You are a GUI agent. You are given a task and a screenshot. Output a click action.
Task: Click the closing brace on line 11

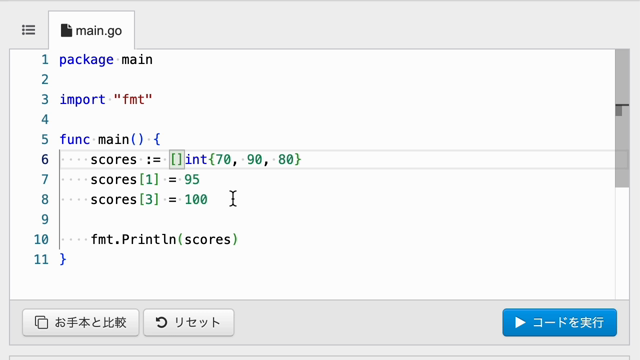pyautogui.click(x=63, y=260)
